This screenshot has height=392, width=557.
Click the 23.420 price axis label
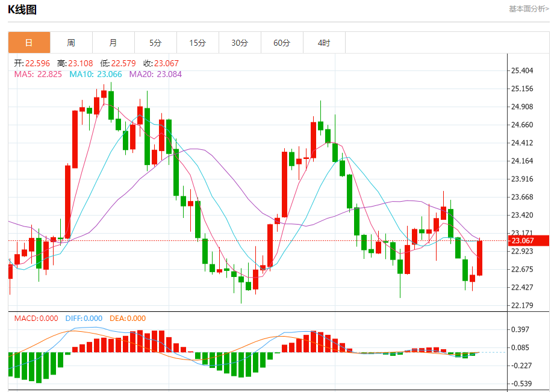click(522, 215)
